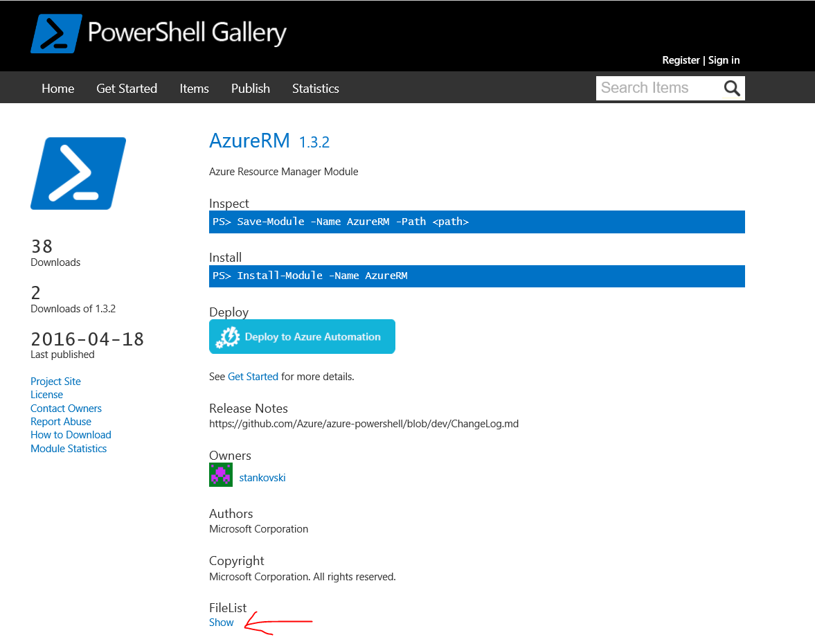
Task: Click the stankovski owner name link
Action: 262,478
